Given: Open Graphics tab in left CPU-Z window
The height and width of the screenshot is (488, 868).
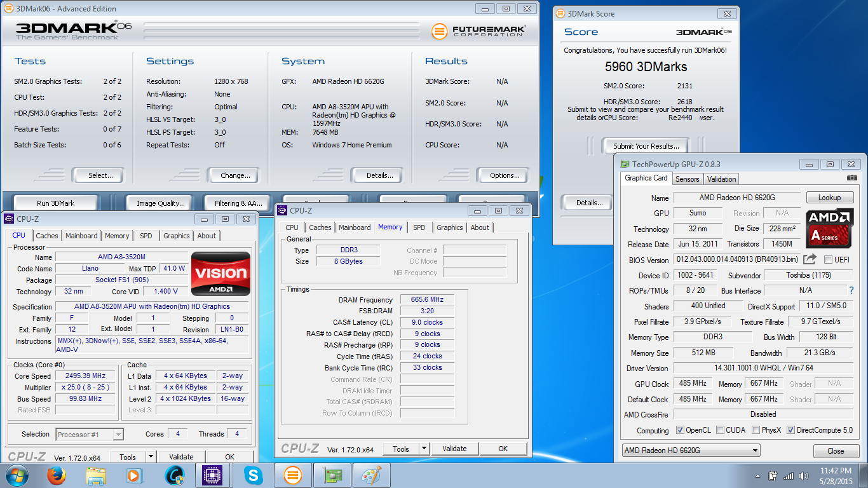Looking at the screenshot, I should (x=177, y=236).
